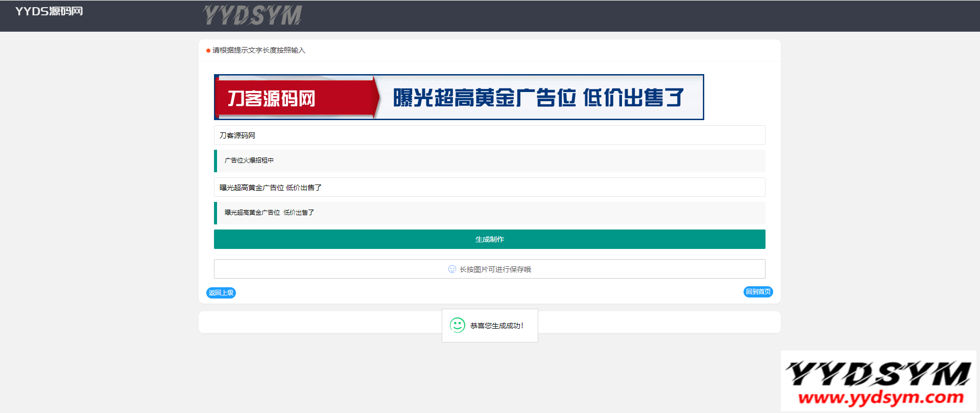Go back using 返回上级 button
This screenshot has width=980, height=413.
(221, 293)
